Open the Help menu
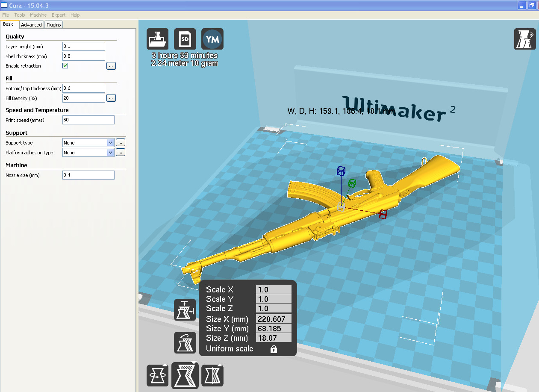This screenshot has width=539, height=392. coord(75,15)
